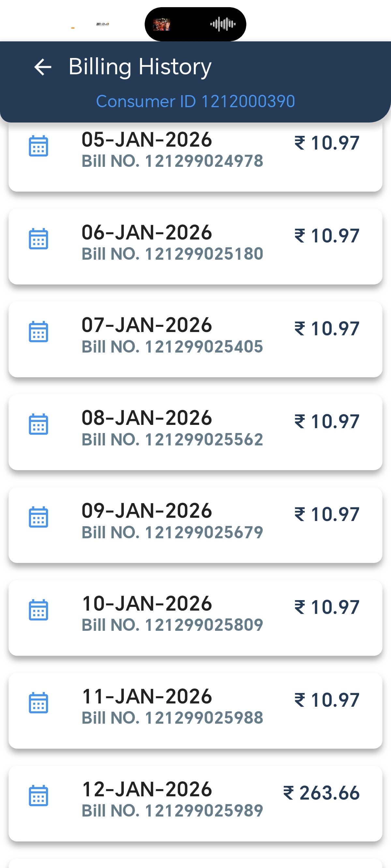This screenshot has height=868, width=391.
Task: Tap the back arrow in Billing History
Action: pos(43,67)
